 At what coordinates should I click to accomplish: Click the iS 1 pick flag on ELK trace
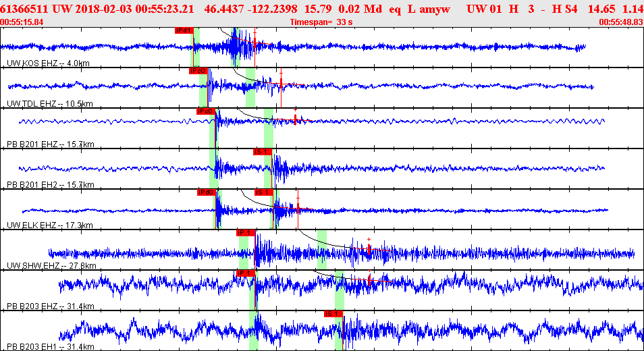point(264,192)
